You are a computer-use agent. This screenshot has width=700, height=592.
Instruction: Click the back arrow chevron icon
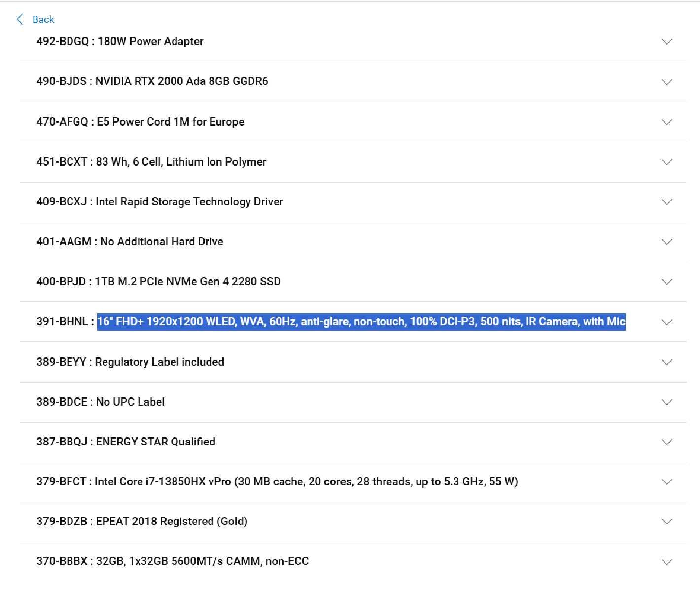coord(20,20)
